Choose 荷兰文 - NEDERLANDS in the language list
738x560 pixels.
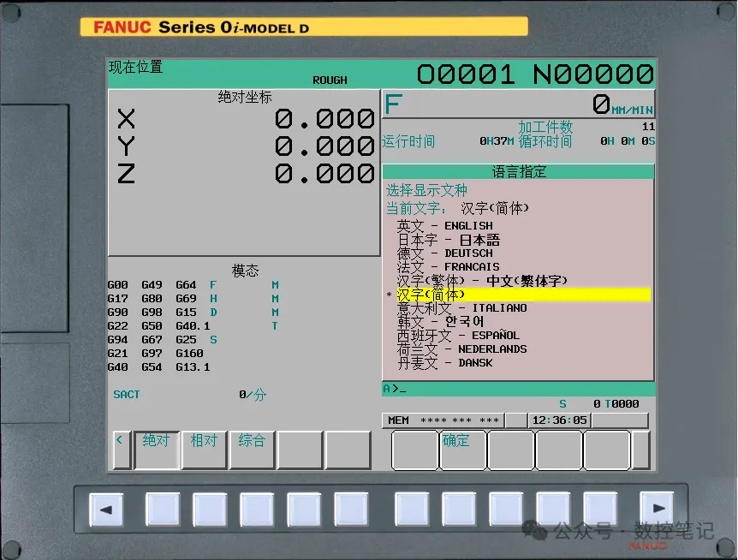pos(461,349)
